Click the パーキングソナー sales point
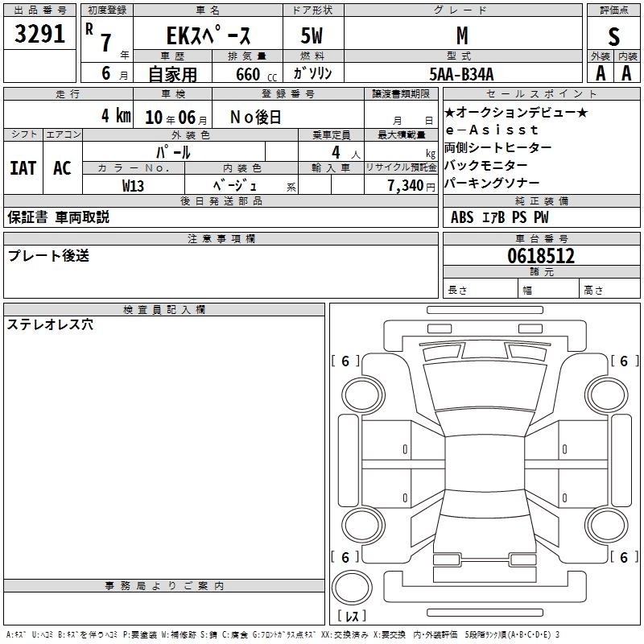This screenshot has width=644, height=644. 492,184
